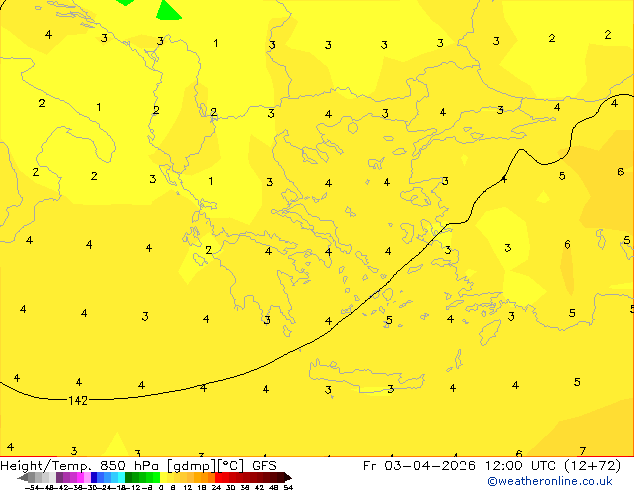
Task: Click the temperature value 7 on map
Action: click(583, 451)
